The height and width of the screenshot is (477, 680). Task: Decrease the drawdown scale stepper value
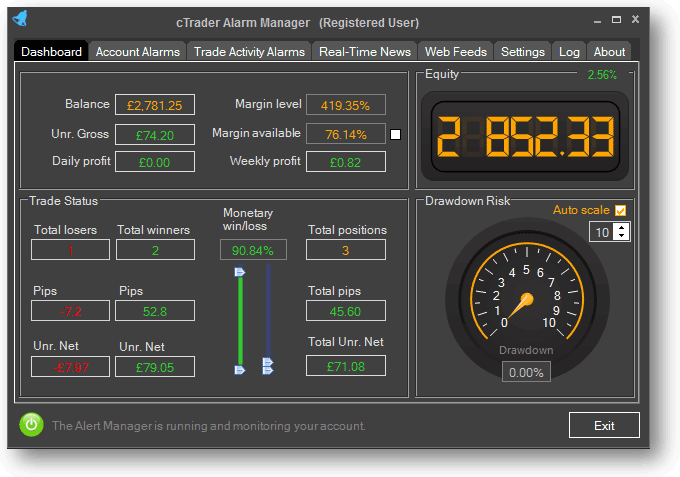click(621, 235)
